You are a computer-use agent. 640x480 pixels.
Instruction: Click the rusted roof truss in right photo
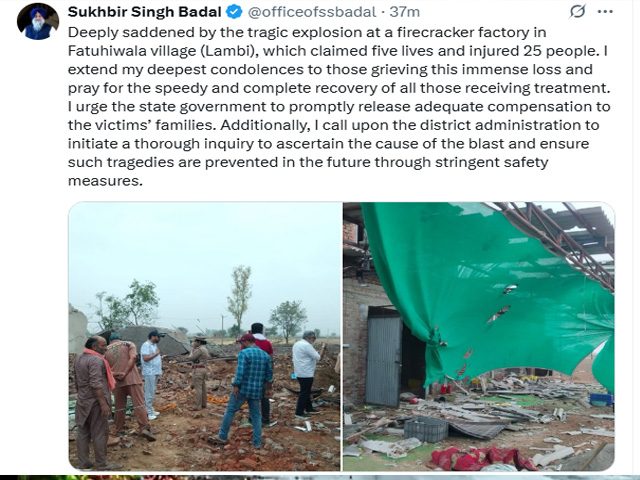(x=555, y=241)
